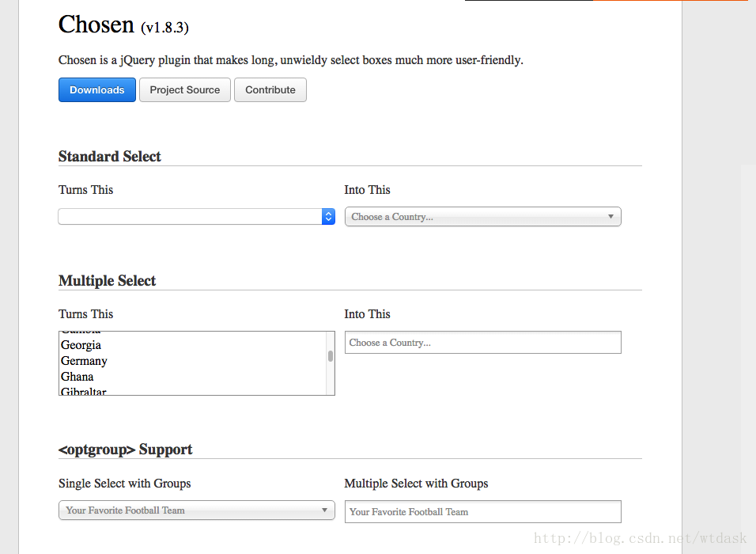Click the <optgroup> Support heading
The width and height of the screenshot is (756, 554).
(126, 450)
